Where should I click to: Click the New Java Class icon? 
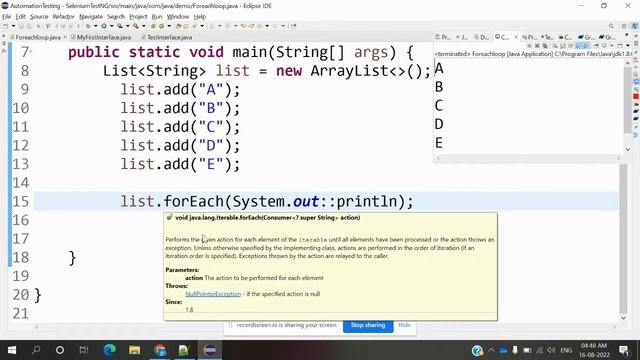(162, 26)
